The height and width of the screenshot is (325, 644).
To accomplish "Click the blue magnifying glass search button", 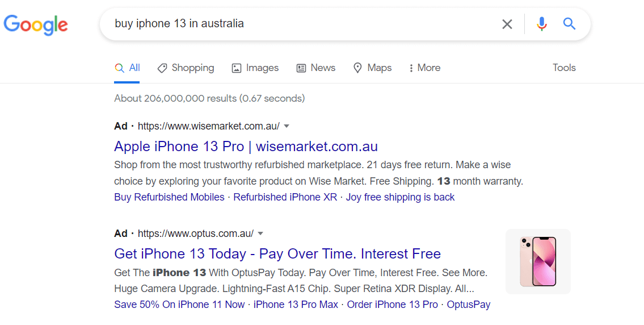I will pyautogui.click(x=569, y=24).
